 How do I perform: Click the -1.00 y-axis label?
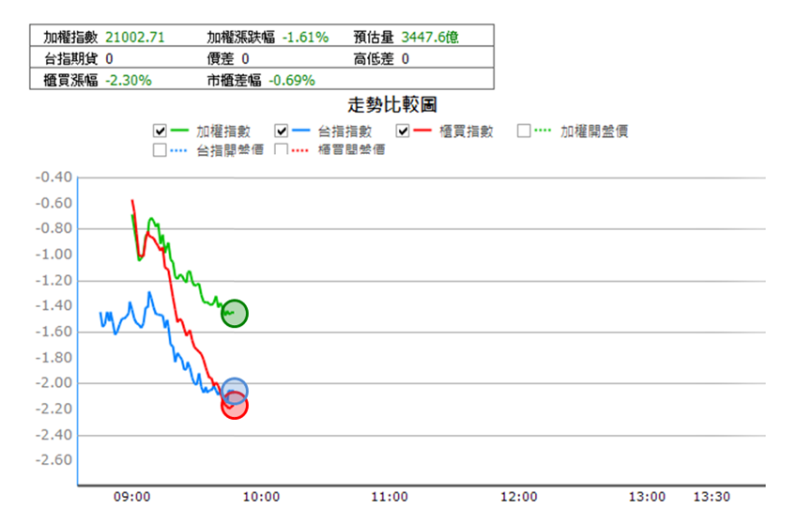(x=54, y=255)
